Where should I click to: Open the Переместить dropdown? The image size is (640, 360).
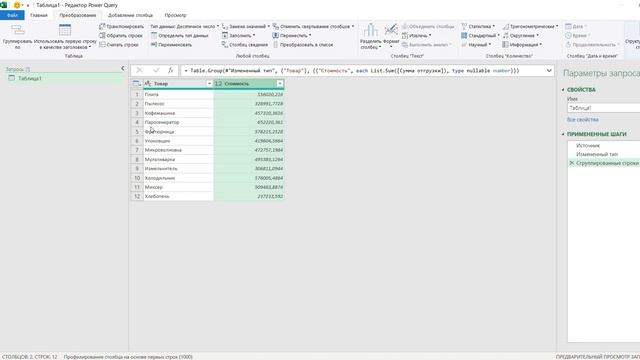click(292, 36)
